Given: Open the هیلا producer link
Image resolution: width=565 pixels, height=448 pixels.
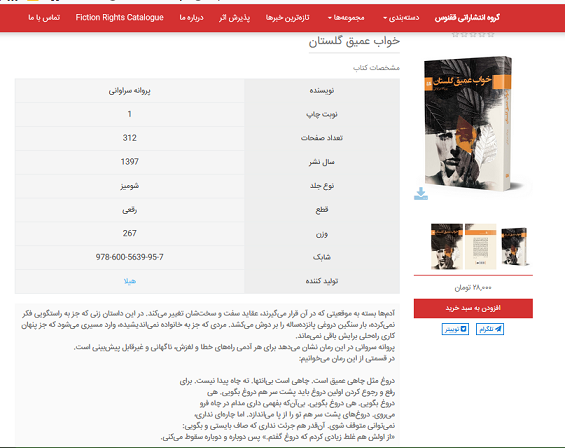Looking at the screenshot, I should [x=130, y=281].
